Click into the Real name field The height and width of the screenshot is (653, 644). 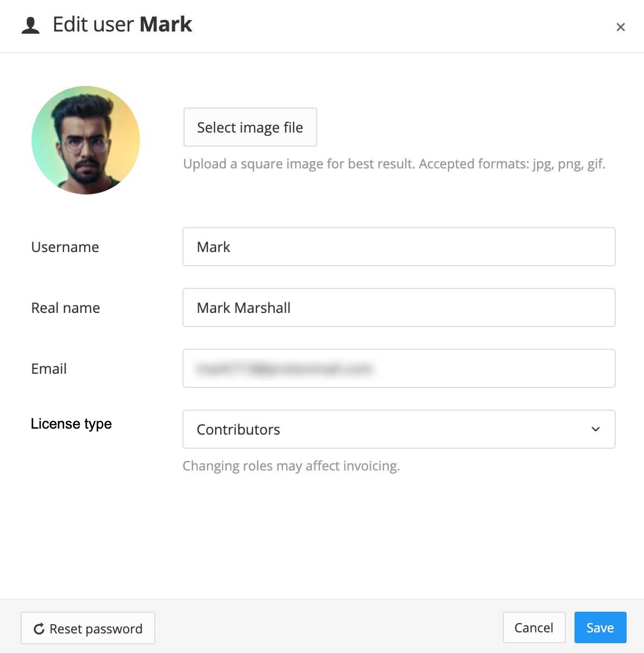pyautogui.click(x=399, y=307)
